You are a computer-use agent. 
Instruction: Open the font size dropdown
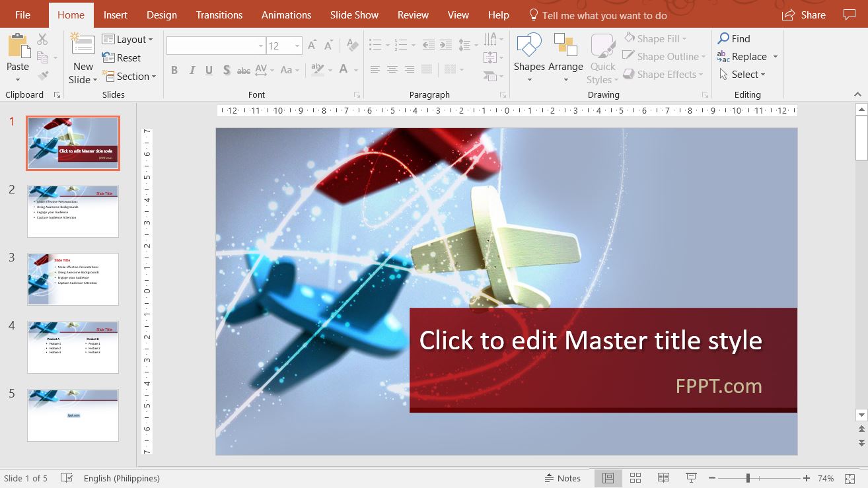point(297,46)
